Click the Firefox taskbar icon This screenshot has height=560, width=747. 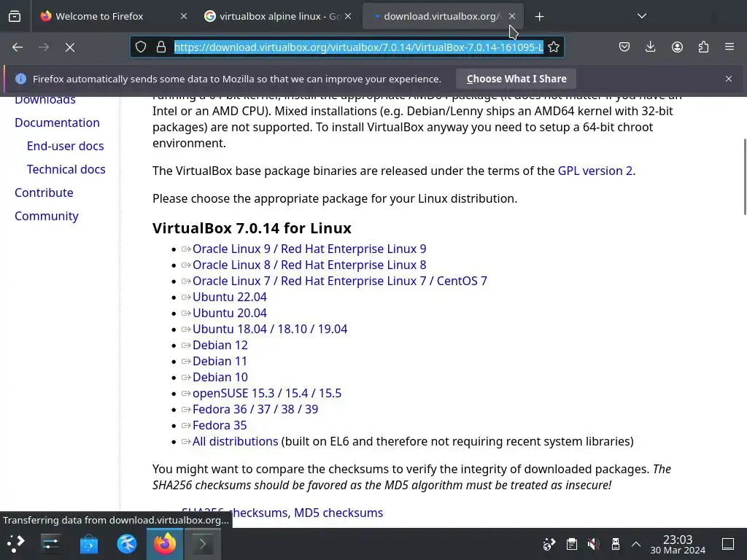[x=165, y=544]
